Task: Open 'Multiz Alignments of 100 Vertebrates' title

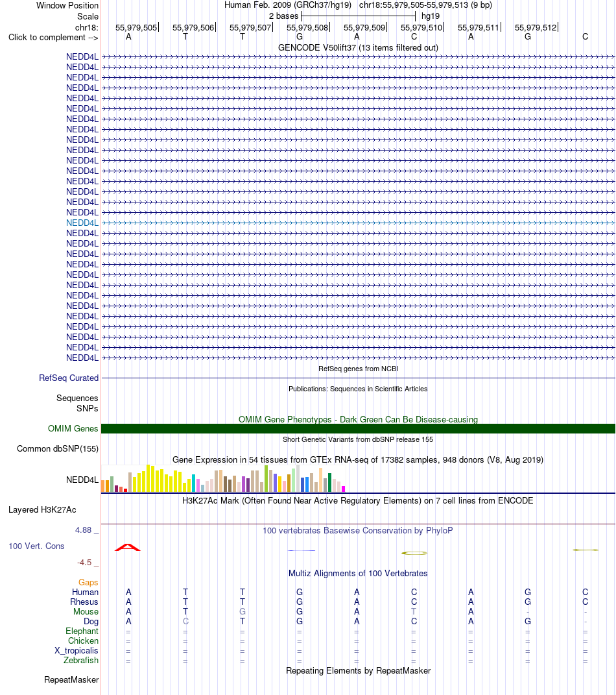Action: (x=358, y=573)
